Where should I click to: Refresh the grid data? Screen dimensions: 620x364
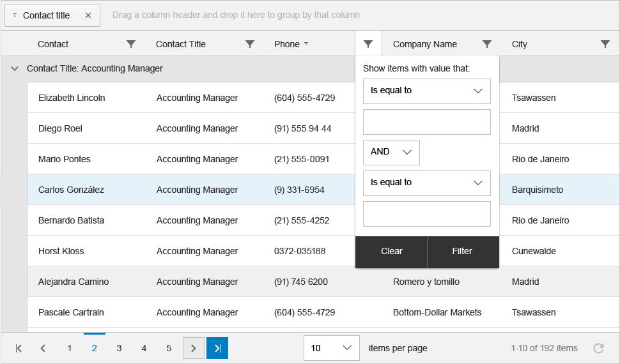pos(598,348)
